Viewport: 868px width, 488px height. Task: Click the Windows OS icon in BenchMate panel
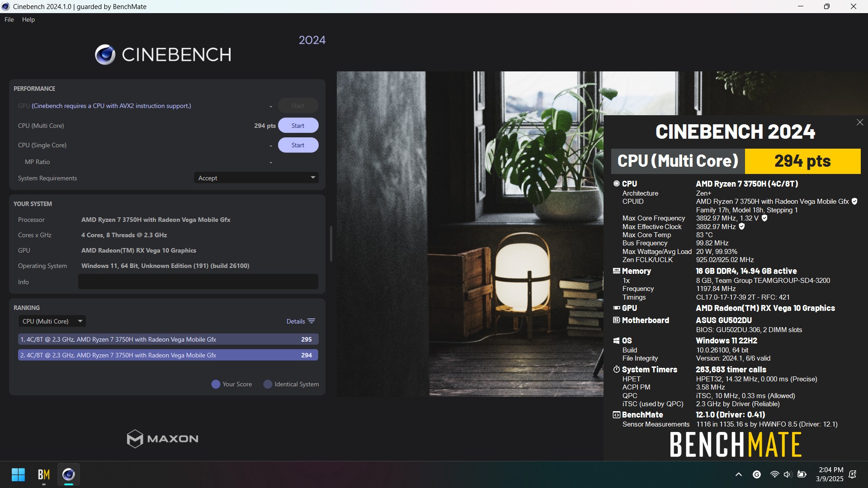(x=616, y=341)
